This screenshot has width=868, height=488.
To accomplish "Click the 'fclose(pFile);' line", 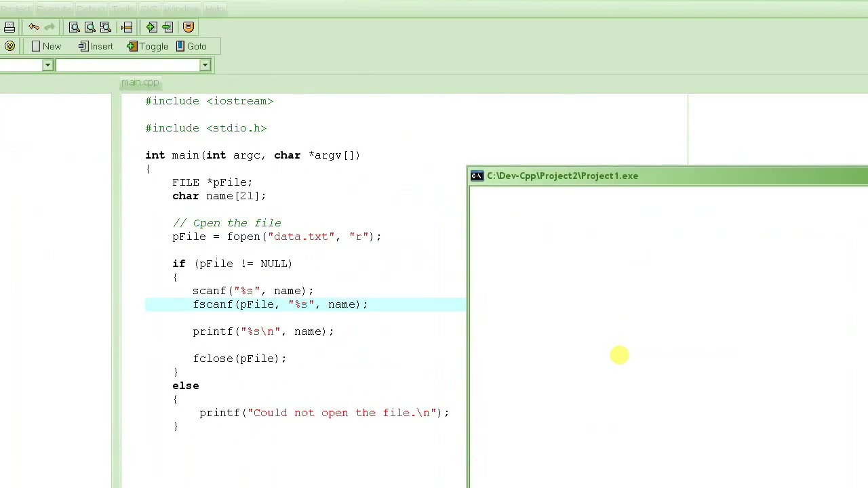I will pos(239,359).
